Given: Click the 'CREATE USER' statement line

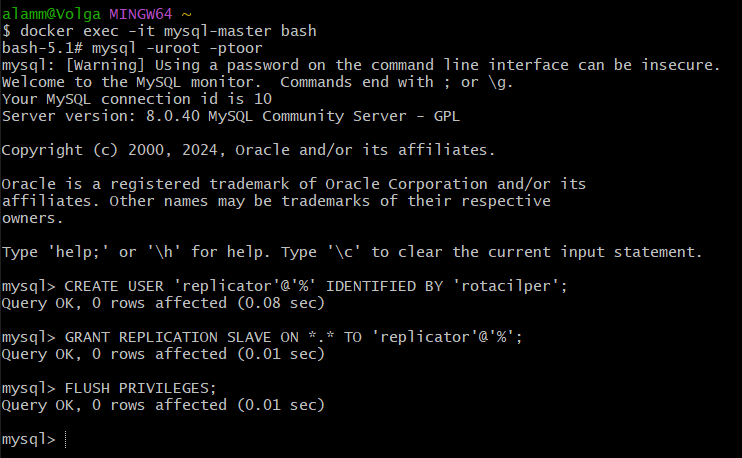Looking at the screenshot, I should (x=284, y=286).
